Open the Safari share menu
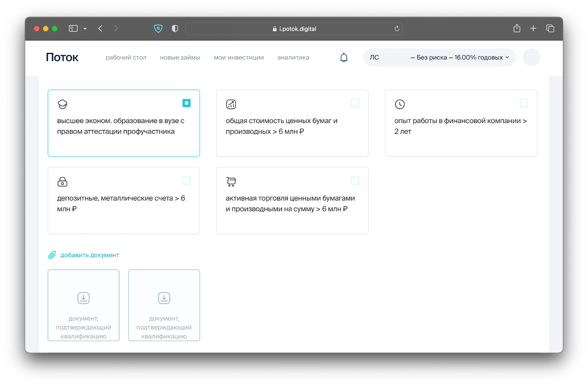 [517, 28]
